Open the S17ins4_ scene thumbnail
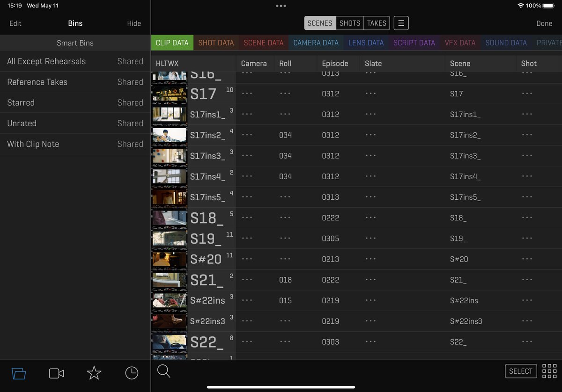 (x=169, y=176)
